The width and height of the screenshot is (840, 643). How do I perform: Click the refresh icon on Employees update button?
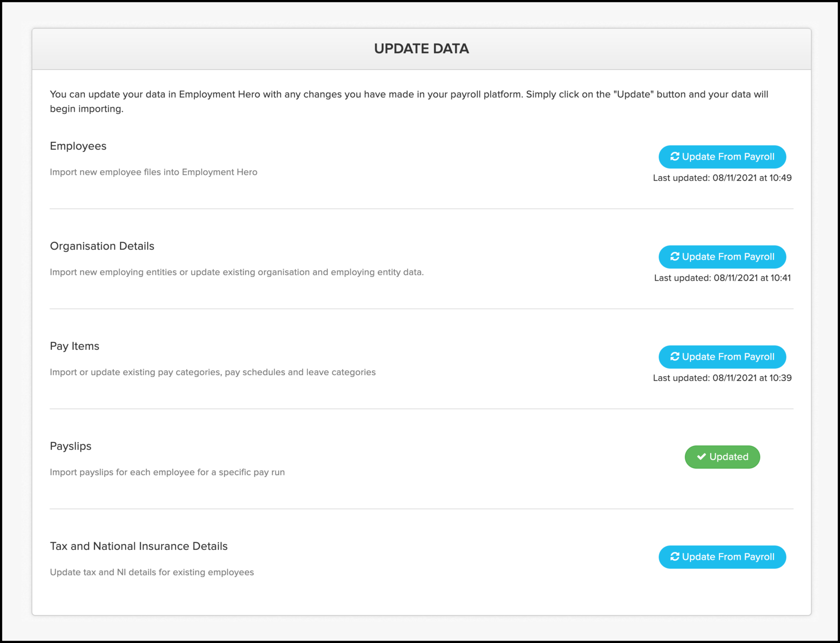[675, 157]
